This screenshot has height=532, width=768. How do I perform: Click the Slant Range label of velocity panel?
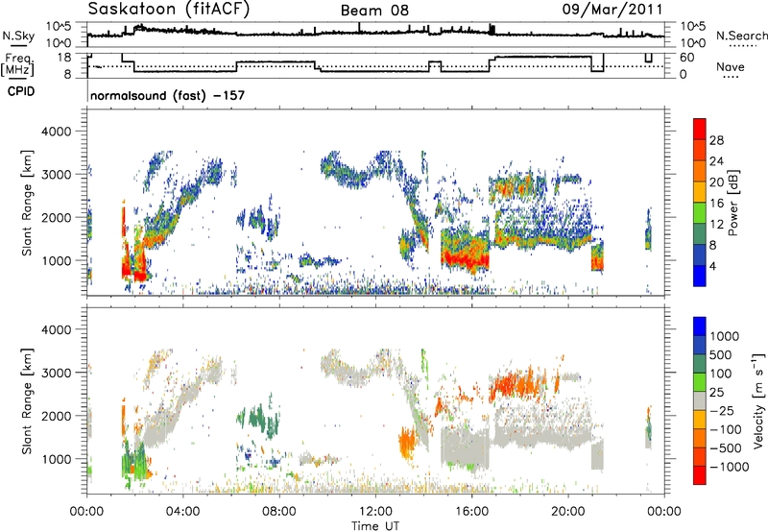click(27, 401)
